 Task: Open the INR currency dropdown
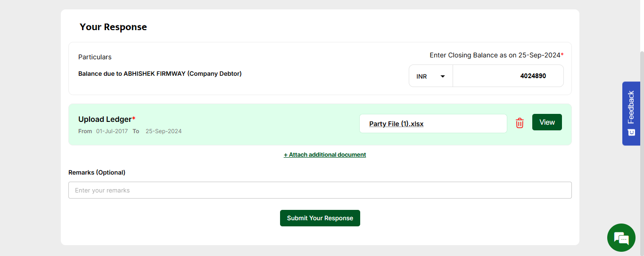(430, 76)
